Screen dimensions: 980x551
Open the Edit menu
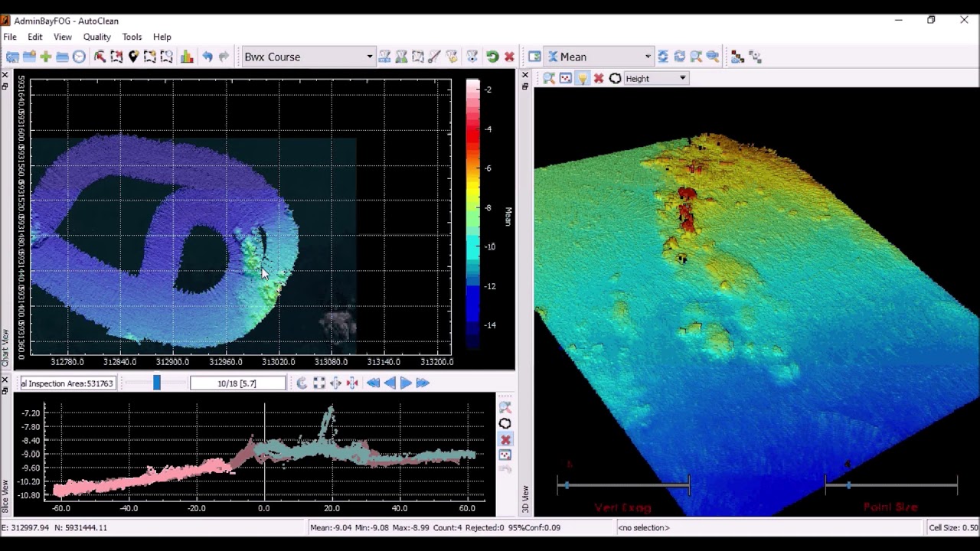pos(35,37)
